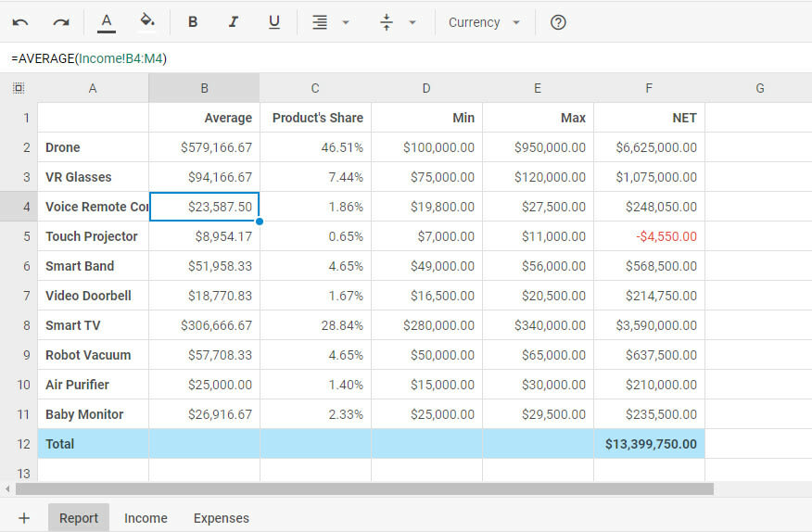Screen dimensions: 812x532
Task: Select the Video Doorbell cell
Action: [94, 296]
